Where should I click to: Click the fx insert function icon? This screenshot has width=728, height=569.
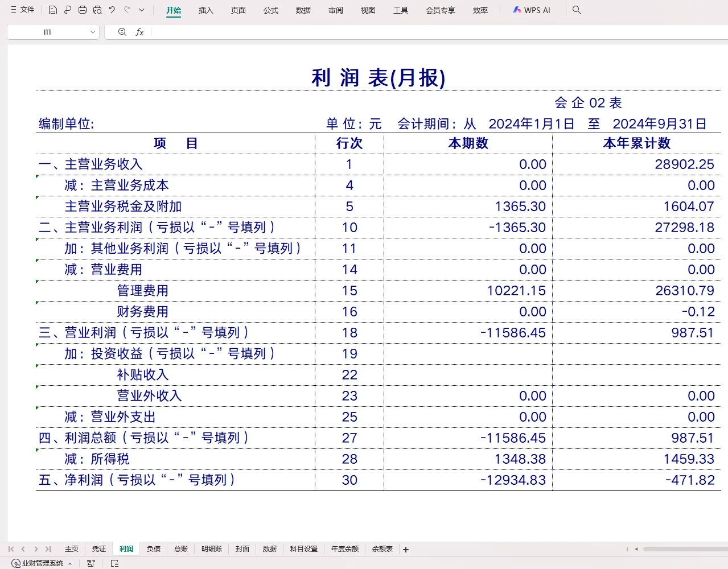tap(139, 32)
